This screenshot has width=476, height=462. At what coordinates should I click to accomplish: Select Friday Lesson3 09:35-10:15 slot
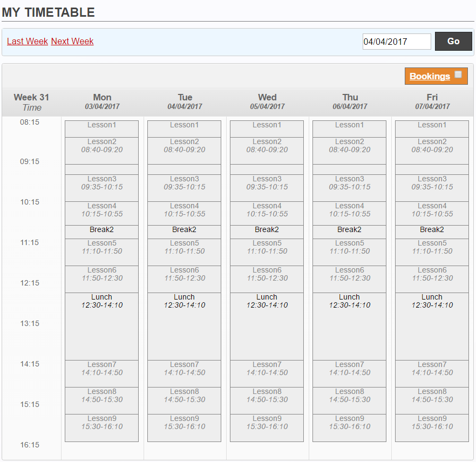coord(432,188)
